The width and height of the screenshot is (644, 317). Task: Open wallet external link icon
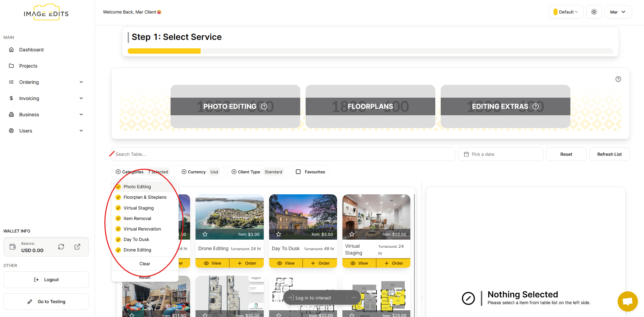77,247
